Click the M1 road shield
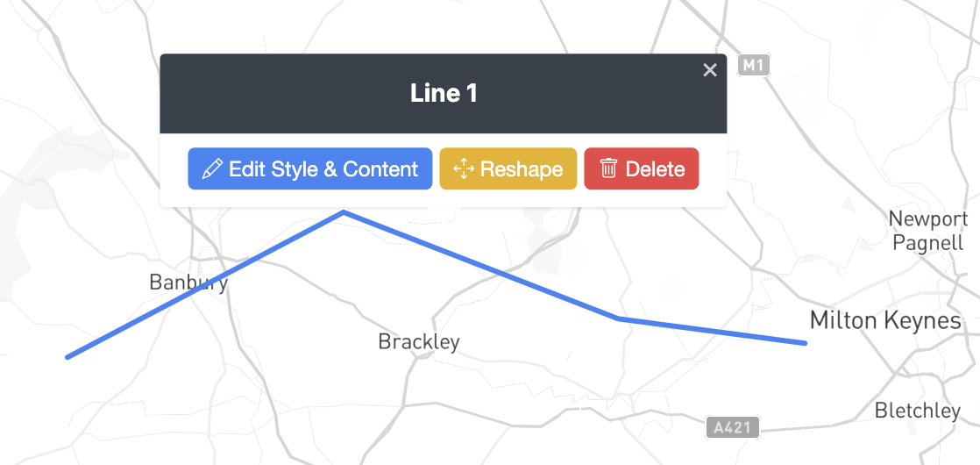980x465 pixels. click(x=753, y=65)
